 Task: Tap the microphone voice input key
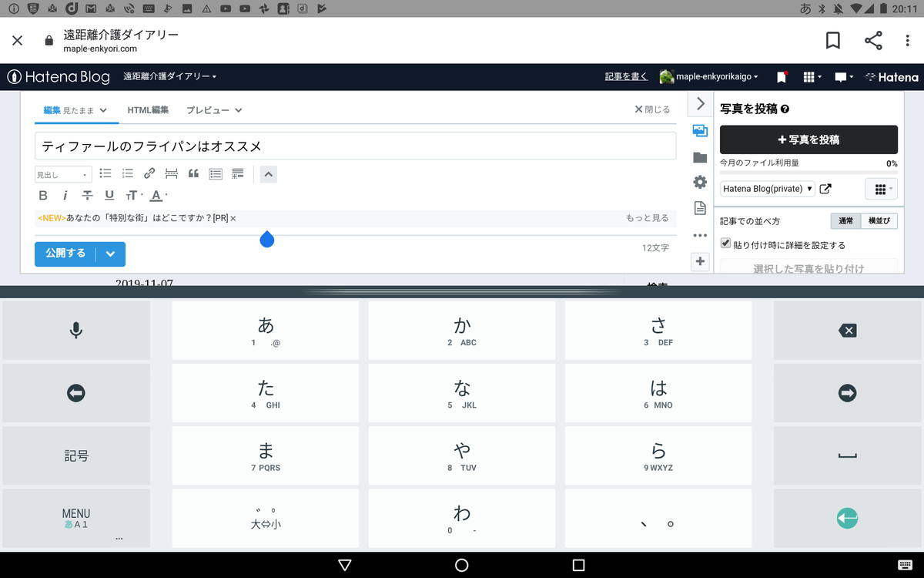pyautogui.click(x=75, y=331)
